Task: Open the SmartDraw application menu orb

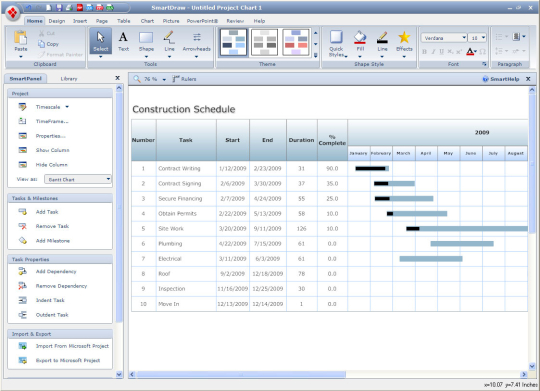Action: click(12, 13)
